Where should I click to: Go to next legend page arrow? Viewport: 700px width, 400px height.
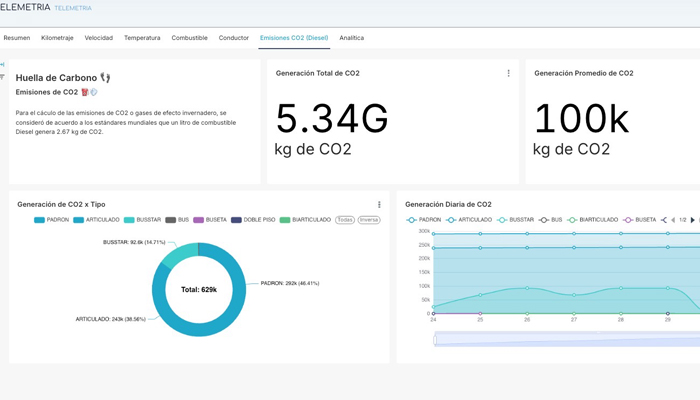tap(692, 220)
